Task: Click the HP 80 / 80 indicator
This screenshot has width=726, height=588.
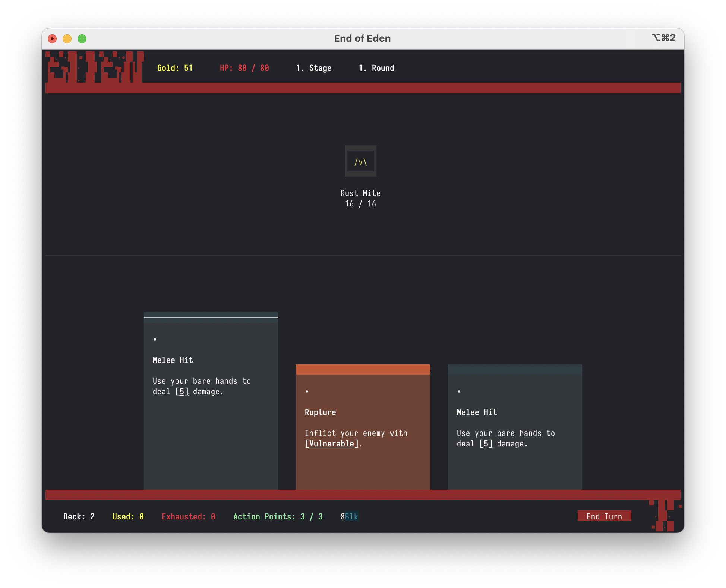Action: 244,68
